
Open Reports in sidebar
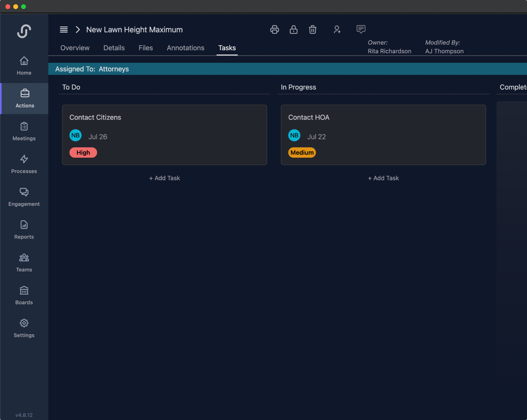(x=24, y=230)
